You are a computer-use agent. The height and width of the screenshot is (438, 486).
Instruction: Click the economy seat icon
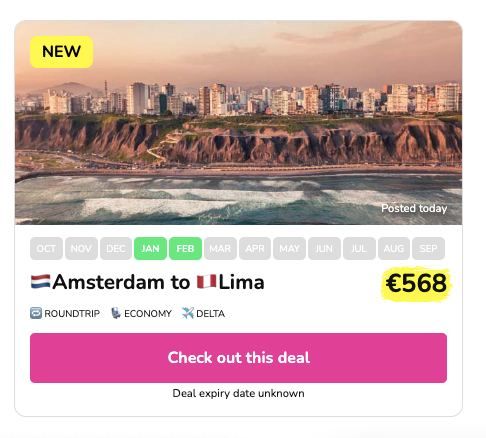point(115,313)
